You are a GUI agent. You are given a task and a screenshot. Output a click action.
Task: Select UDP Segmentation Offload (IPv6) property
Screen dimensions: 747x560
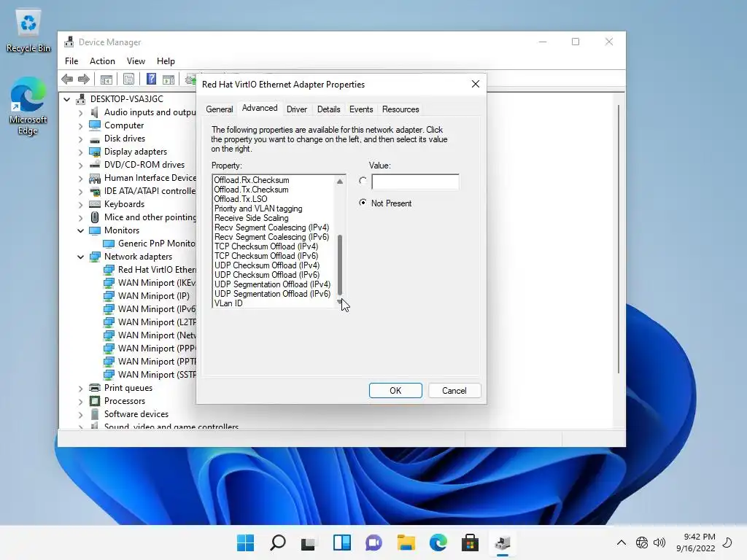tap(273, 294)
